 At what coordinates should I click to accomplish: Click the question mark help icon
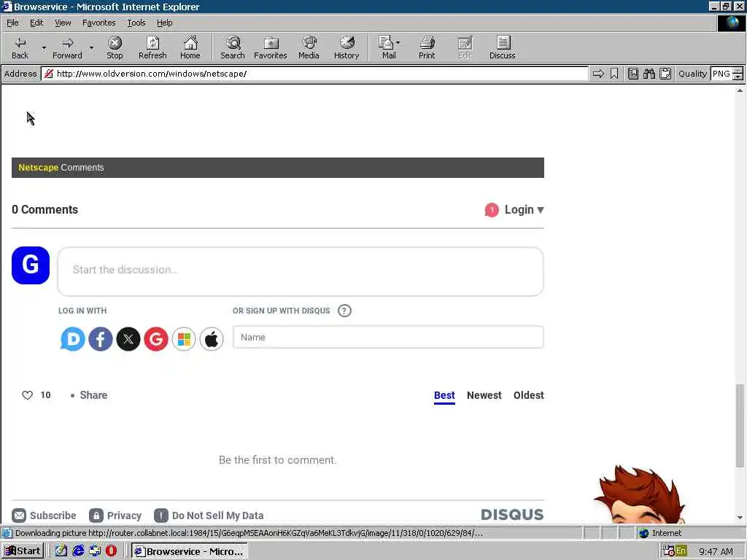pyautogui.click(x=344, y=311)
